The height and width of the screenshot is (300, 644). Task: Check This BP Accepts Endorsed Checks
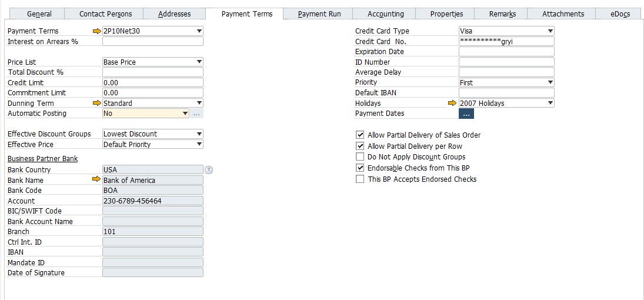coord(360,179)
